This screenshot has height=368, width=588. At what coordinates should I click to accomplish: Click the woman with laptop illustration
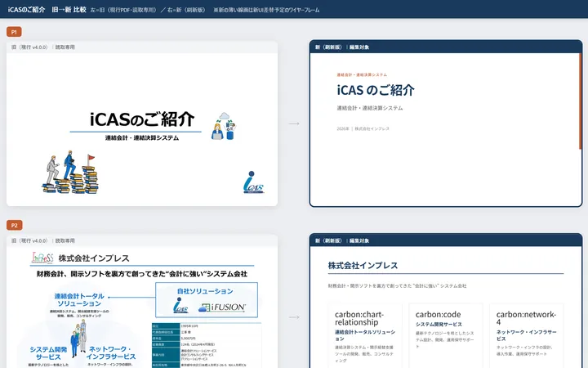point(225,126)
